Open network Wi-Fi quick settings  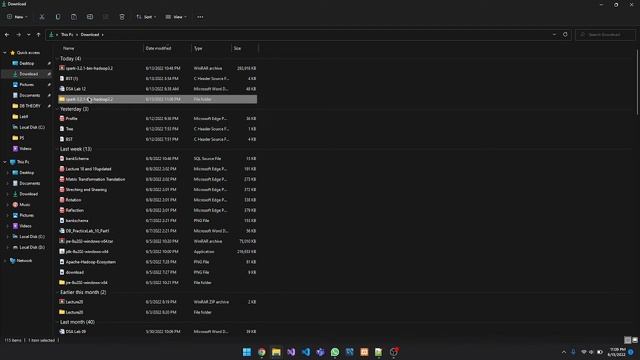pos(584,352)
